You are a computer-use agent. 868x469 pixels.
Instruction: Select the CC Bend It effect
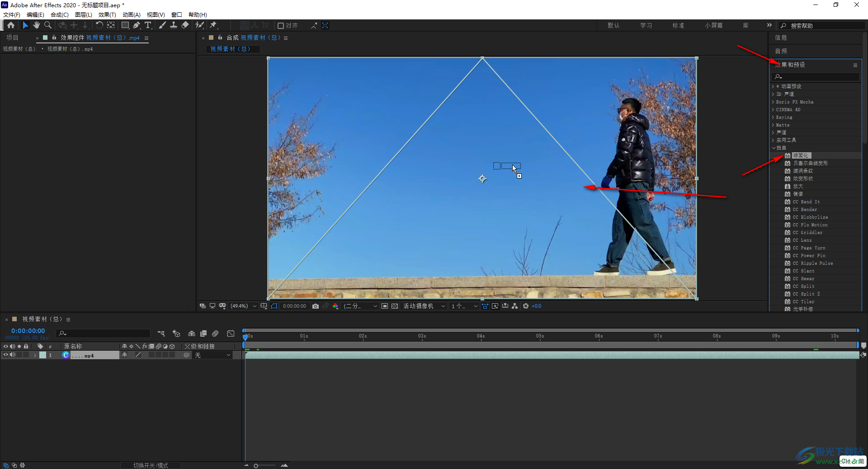806,202
